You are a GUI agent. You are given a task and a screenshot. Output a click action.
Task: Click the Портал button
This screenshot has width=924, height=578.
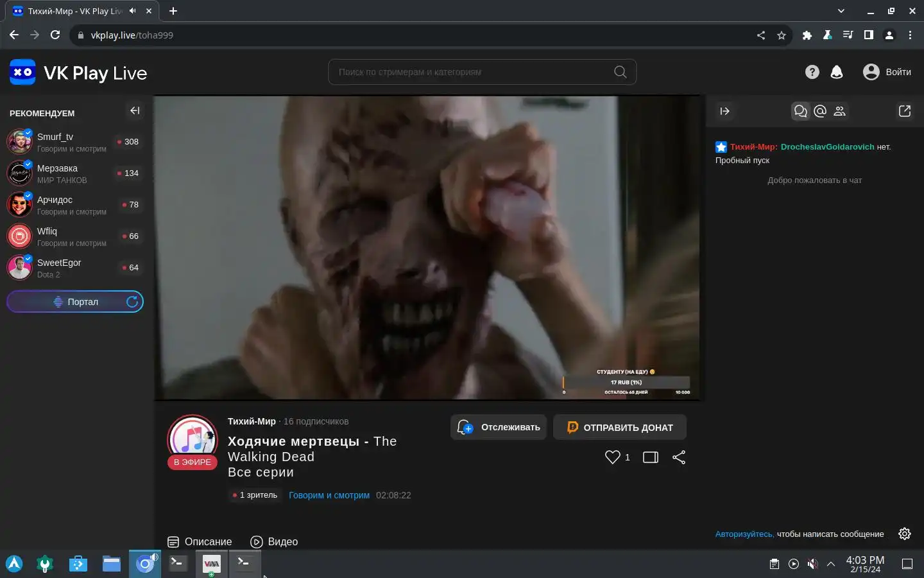[75, 302]
